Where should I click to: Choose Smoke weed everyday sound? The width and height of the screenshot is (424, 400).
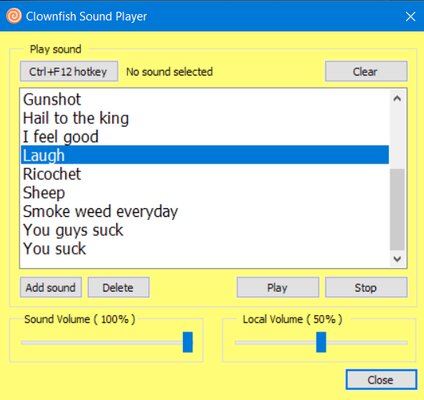tap(205, 211)
